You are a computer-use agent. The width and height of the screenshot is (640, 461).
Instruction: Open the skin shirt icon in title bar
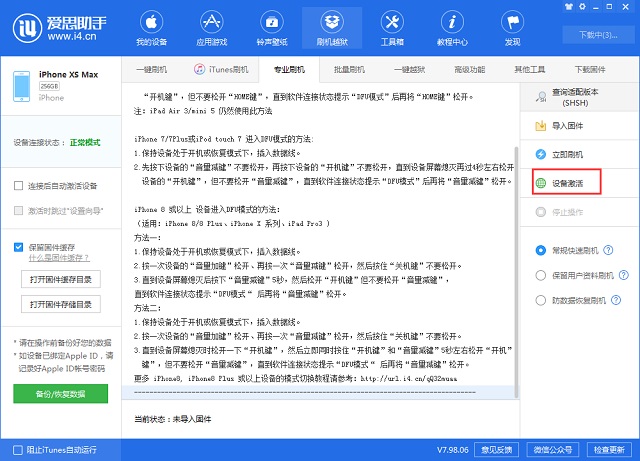569,7
